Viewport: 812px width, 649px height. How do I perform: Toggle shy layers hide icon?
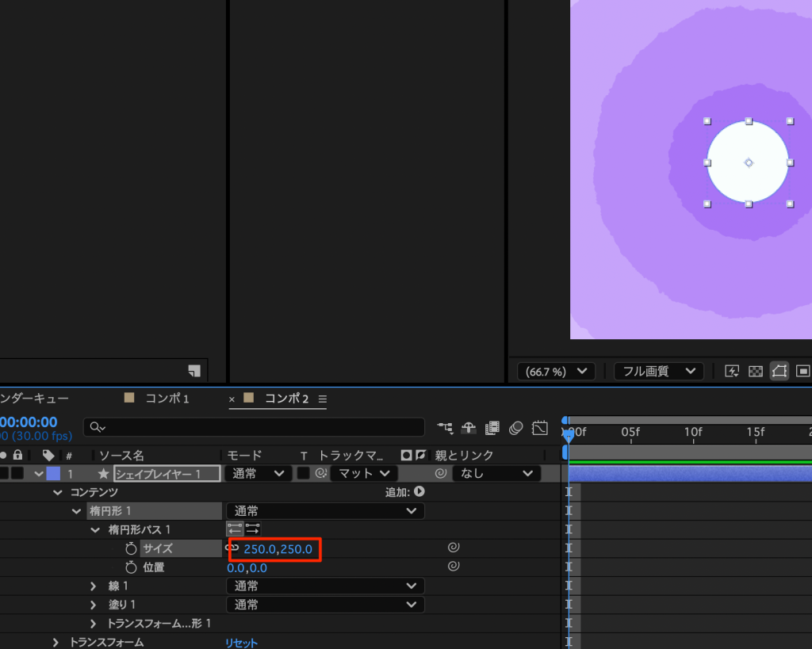[x=469, y=428]
